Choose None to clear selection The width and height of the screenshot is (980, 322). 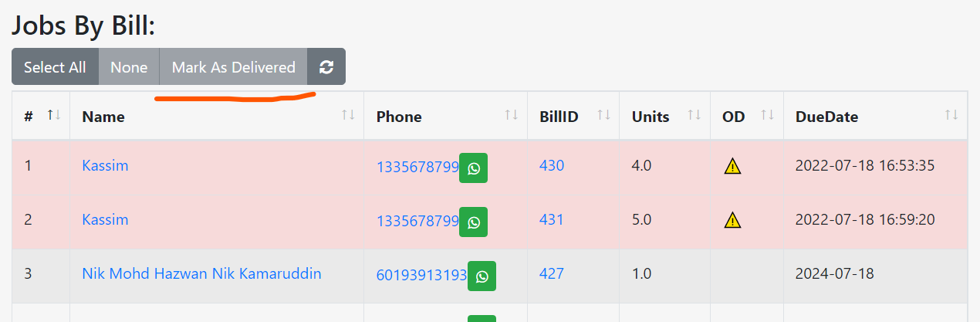tap(129, 67)
